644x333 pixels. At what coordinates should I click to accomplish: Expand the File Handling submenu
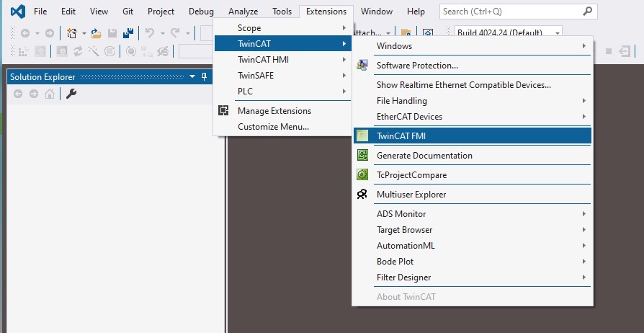click(473, 101)
